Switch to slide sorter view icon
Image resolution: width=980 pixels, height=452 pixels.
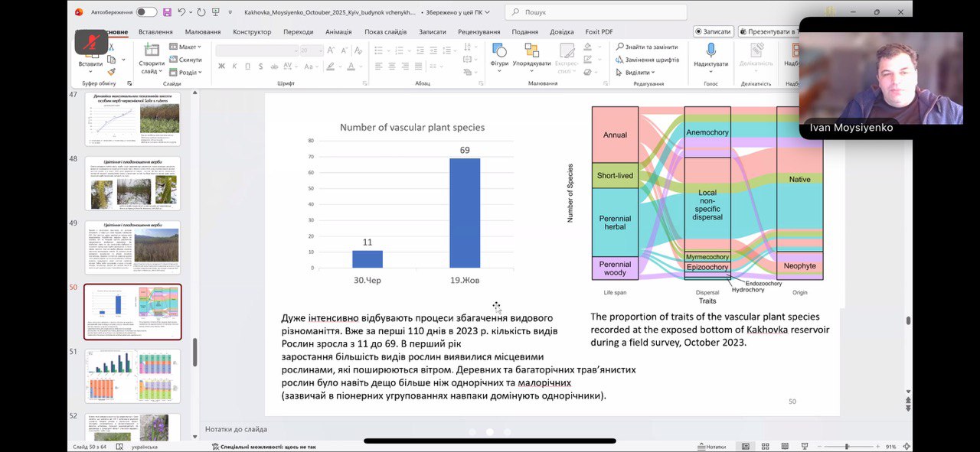coord(765,447)
